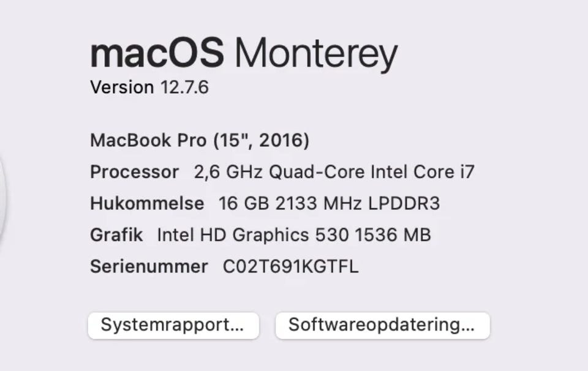588x371 pixels.
Task: Open the Systemrapport button
Action: click(x=173, y=325)
